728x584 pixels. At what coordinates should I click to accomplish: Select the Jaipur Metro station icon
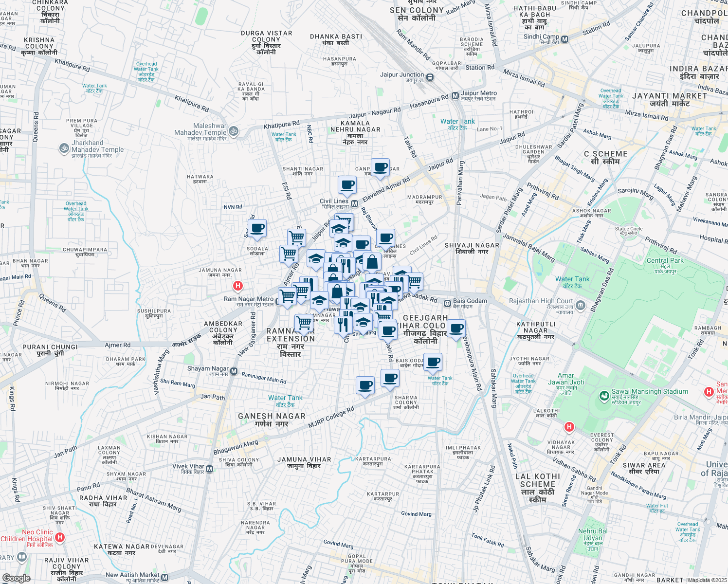pos(455,96)
